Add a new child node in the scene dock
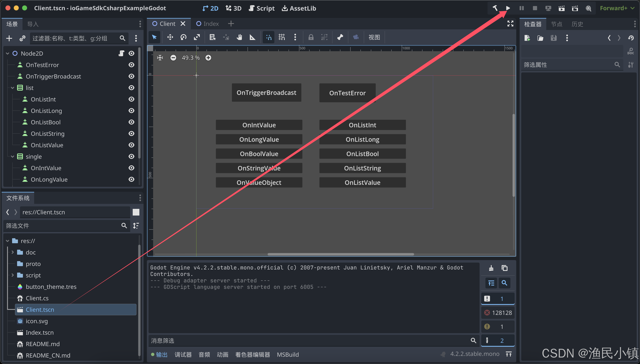This screenshot has height=364, width=640. (9, 38)
